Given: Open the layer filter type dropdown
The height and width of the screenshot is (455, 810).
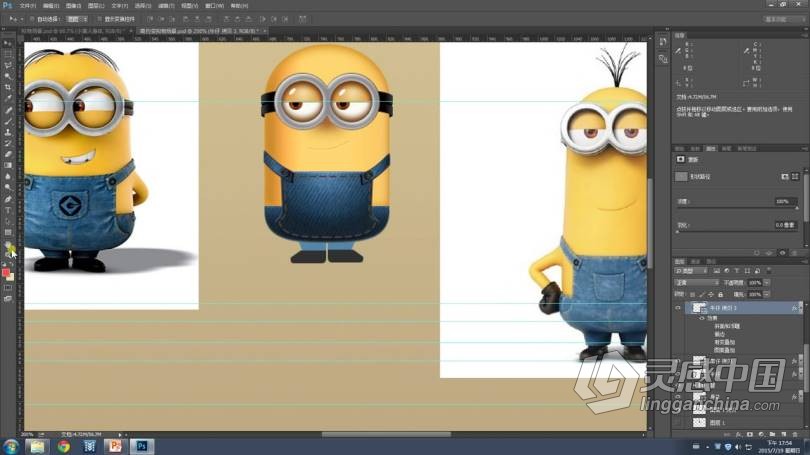Looking at the screenshot, I should pos(691,271).
